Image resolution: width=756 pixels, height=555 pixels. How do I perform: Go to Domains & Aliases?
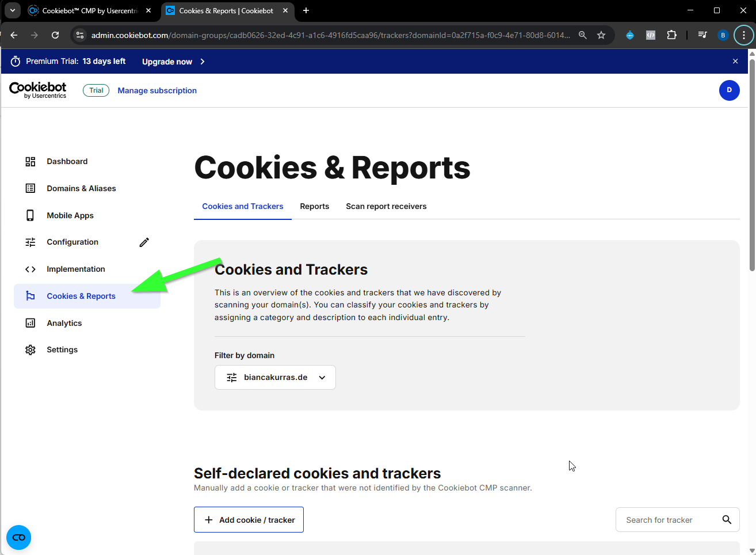click(x=81, y=188)
